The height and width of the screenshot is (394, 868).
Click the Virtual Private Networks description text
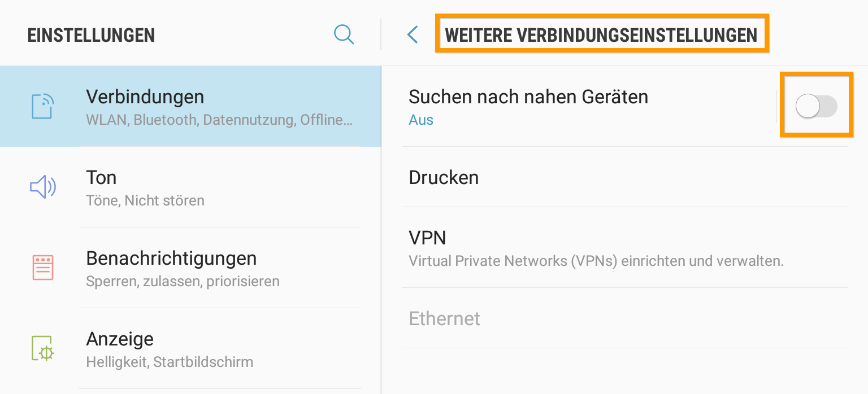pyautogui.click(x=596, y=261)
